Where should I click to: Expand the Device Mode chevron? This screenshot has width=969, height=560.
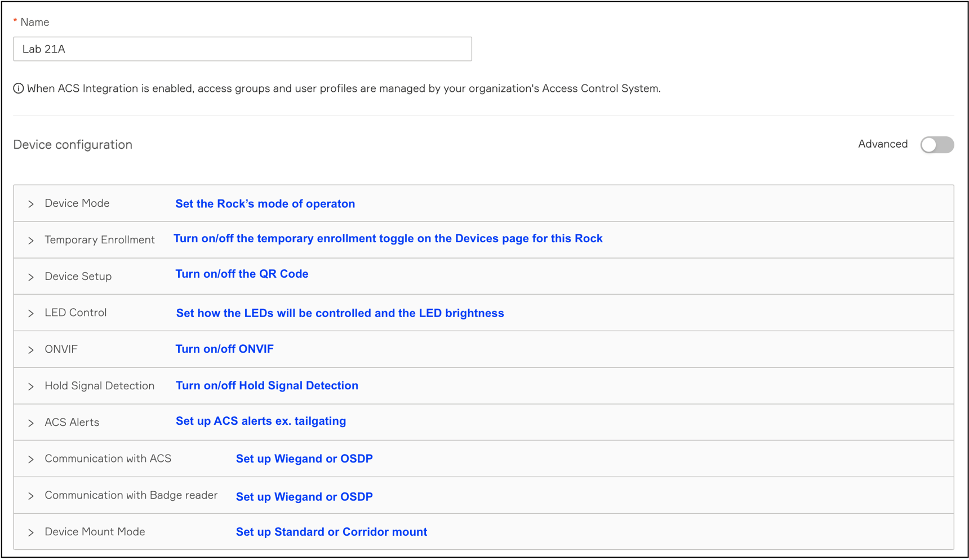pyautogui.click(x=31, y=204)
